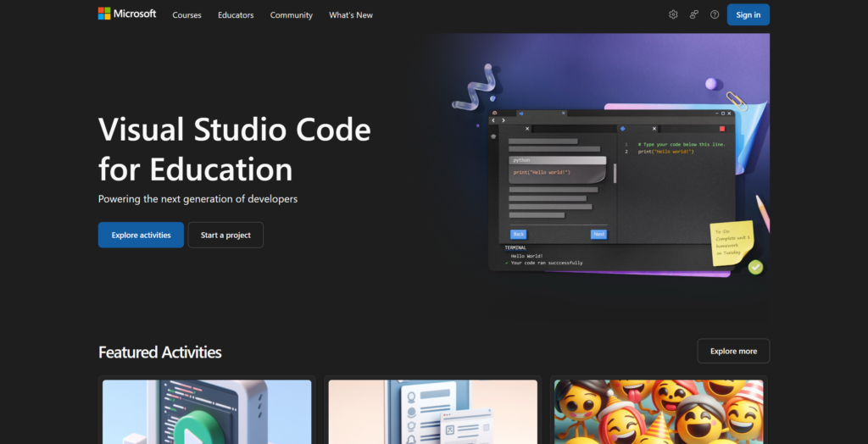Image resolution: width=868 pixels, height=444 pixels.
Task: Click the Sign in button
Action: (748, 14)
